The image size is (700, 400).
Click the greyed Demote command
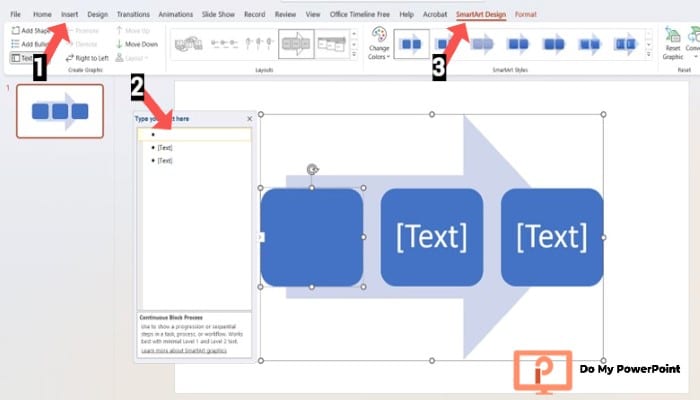pos(83,44)
